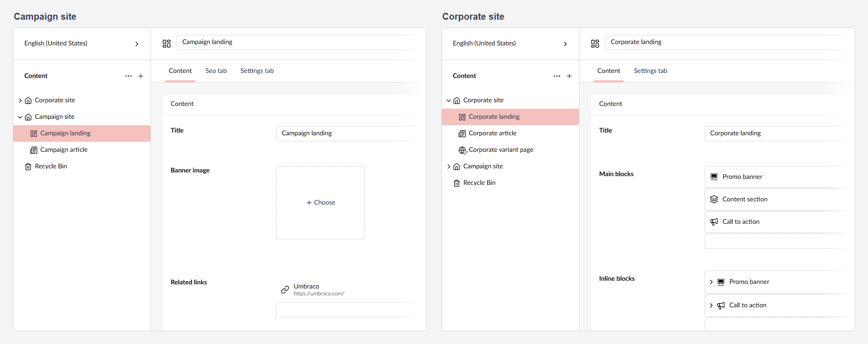This screenshot has height=344, width=868.
Task: Click plus icon to create content in Campaign site panel
Action: 141,76
